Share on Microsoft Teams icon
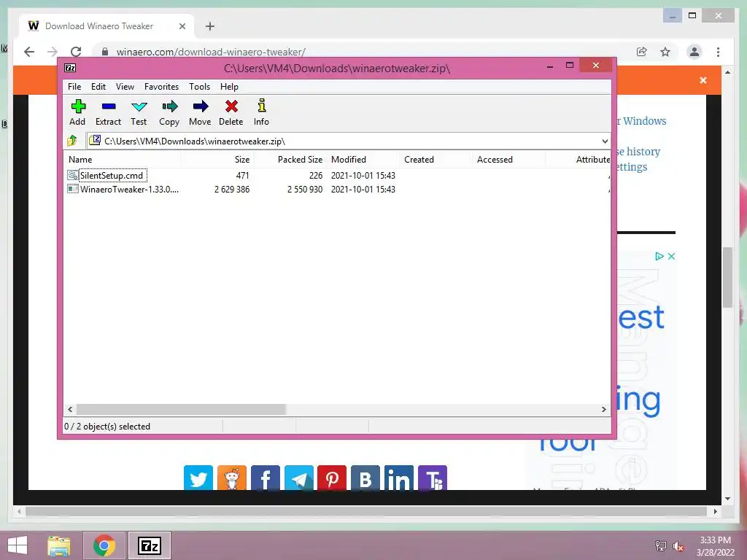The width and height of the screenshot is (747, 560). tap(433, 478)
